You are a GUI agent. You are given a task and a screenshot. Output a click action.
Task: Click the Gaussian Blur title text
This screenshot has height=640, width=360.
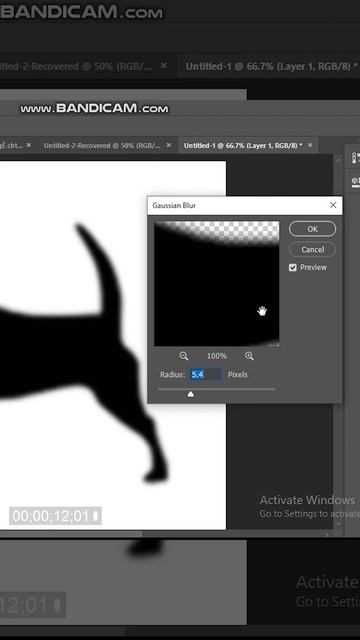[x=174, y=205]
